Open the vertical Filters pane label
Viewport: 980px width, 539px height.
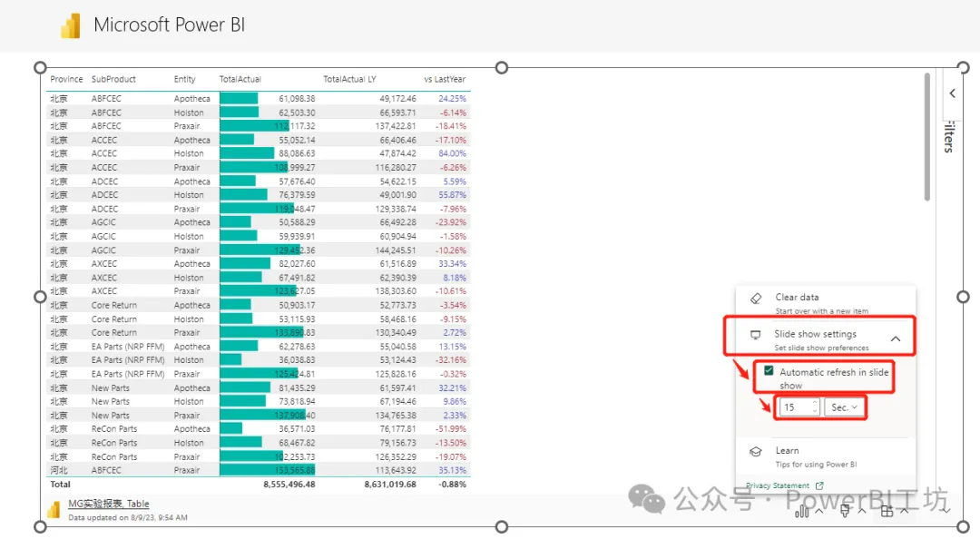click(950, 136)
